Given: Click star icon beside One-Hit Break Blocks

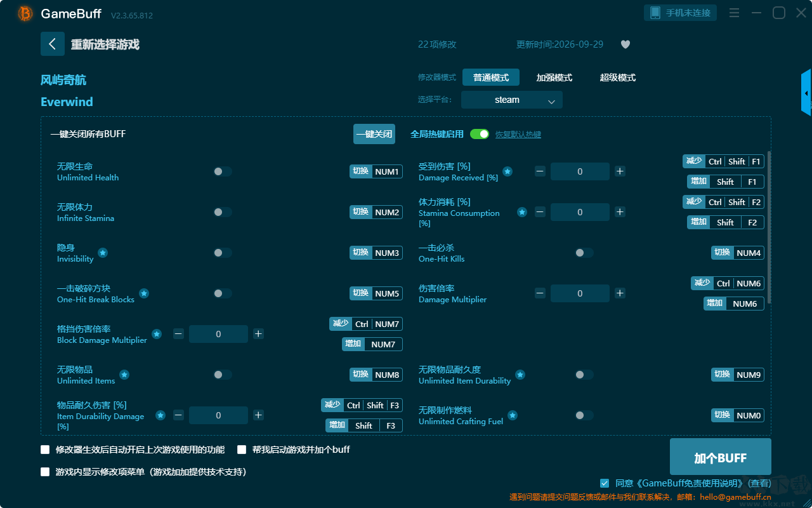Looking at the screenshot, I should [144, 293].
